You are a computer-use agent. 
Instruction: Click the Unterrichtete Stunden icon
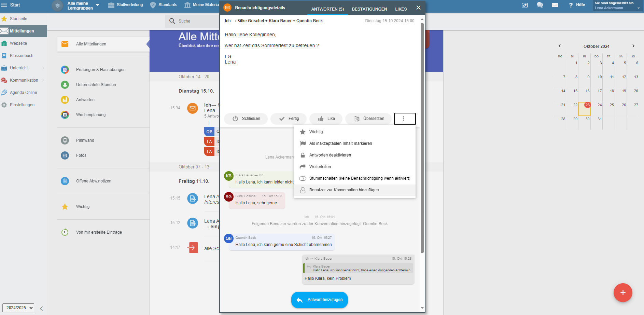coord(65,85)
